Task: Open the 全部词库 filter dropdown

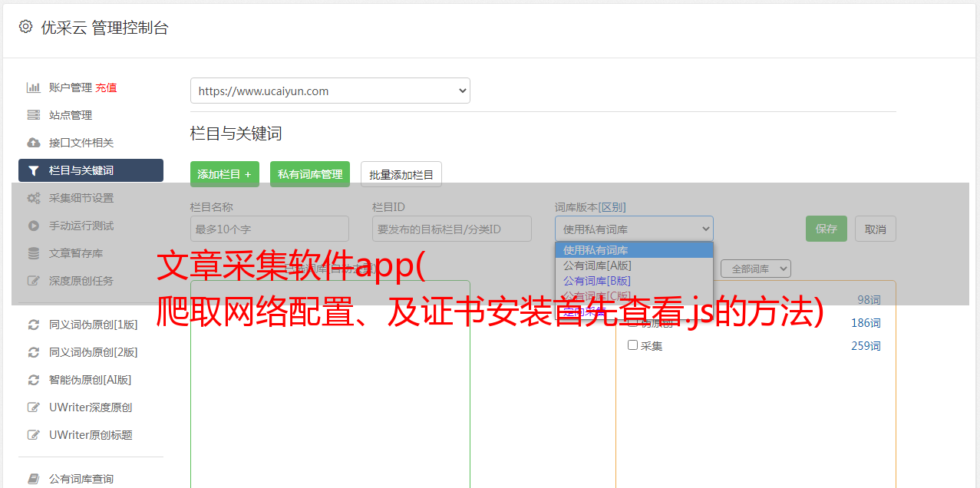Action: pyautogui.click(x=756, y=269)
